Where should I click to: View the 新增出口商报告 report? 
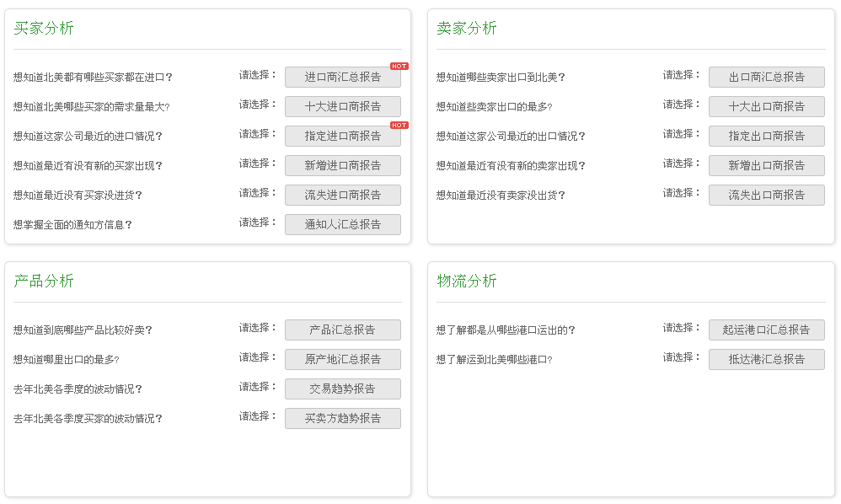pos(767,165)
